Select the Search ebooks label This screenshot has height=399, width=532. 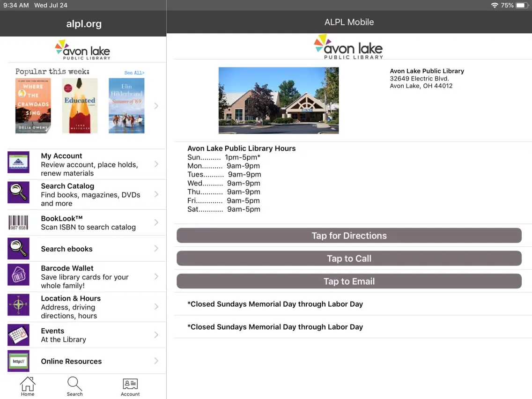tap(66, 249)
